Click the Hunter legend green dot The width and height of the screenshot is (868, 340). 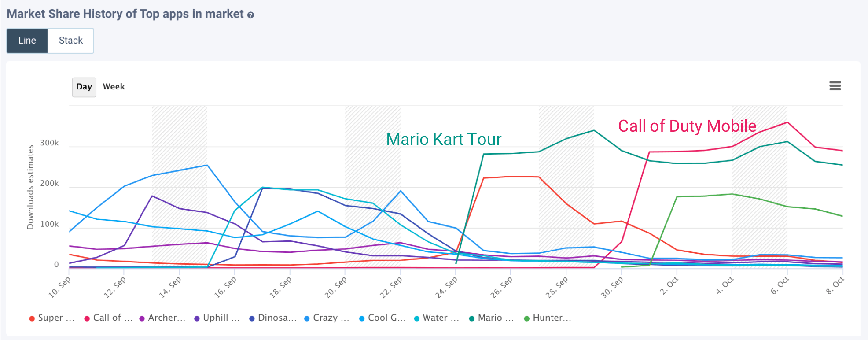pyautogui.click(x=526, y=318)
